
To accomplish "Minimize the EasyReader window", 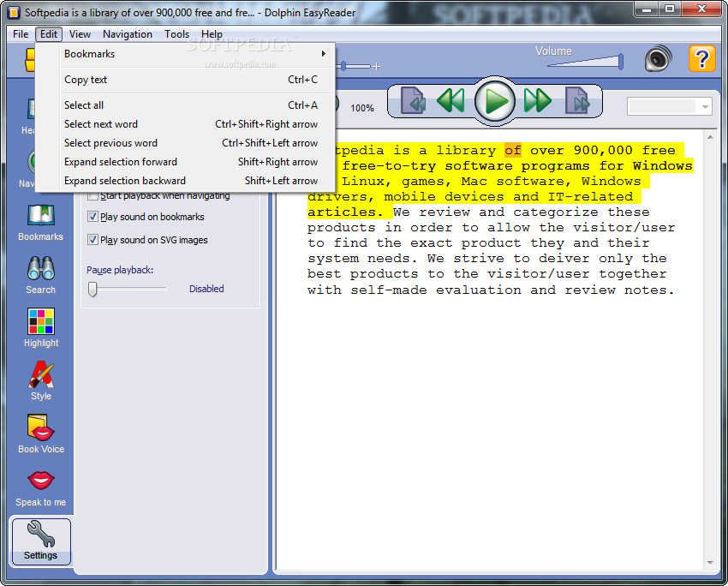I will tap(647, 9).
